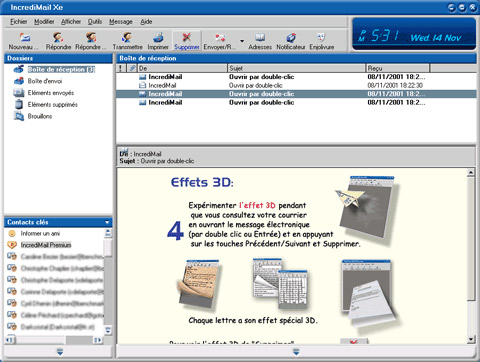Click the Transmettre toolbar icon
Viewport: 480px width, 362px height.
pyautogui.click(x=127, y=41)
